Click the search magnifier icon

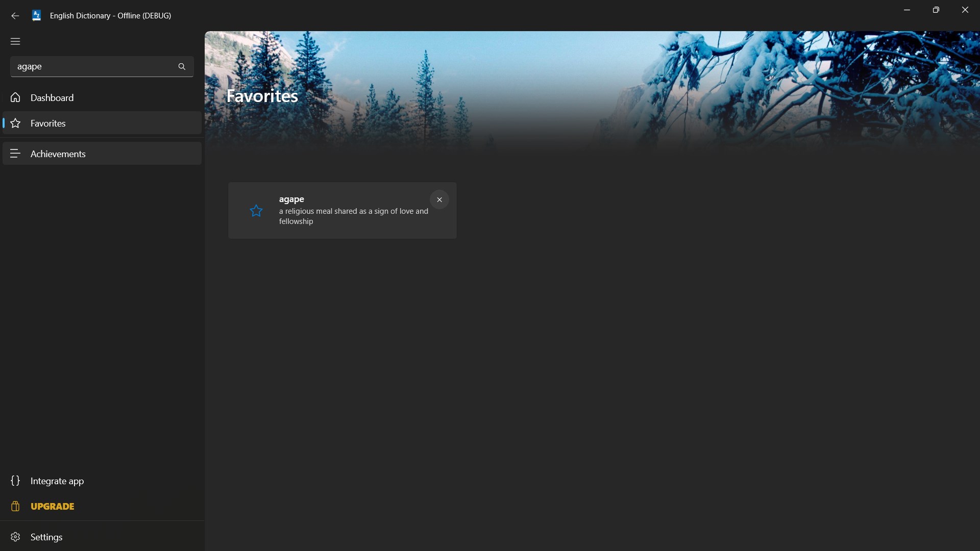pyautogui.click(x=182, y=67)
